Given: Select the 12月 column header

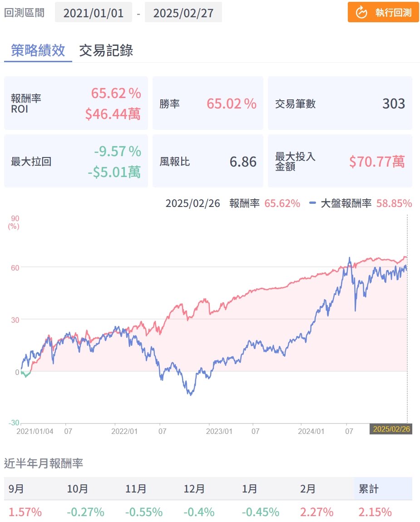Looking at the screenshot, I should pos(194,489).
